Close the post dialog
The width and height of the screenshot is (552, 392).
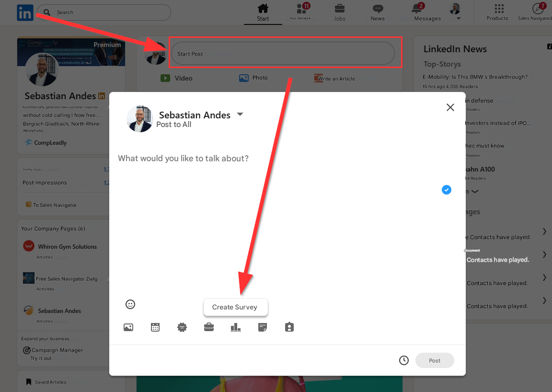tap(450, 107)
